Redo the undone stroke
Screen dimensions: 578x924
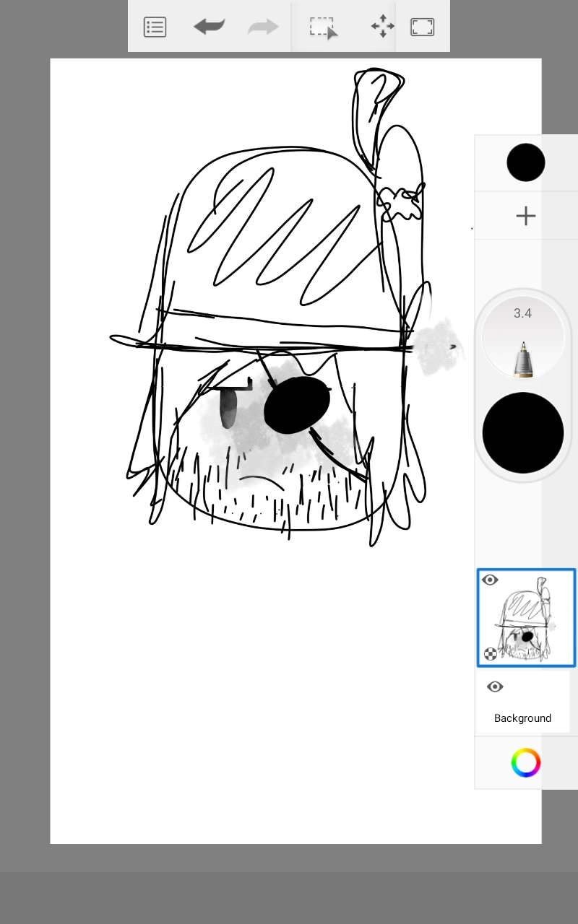[x=262, y=27]
